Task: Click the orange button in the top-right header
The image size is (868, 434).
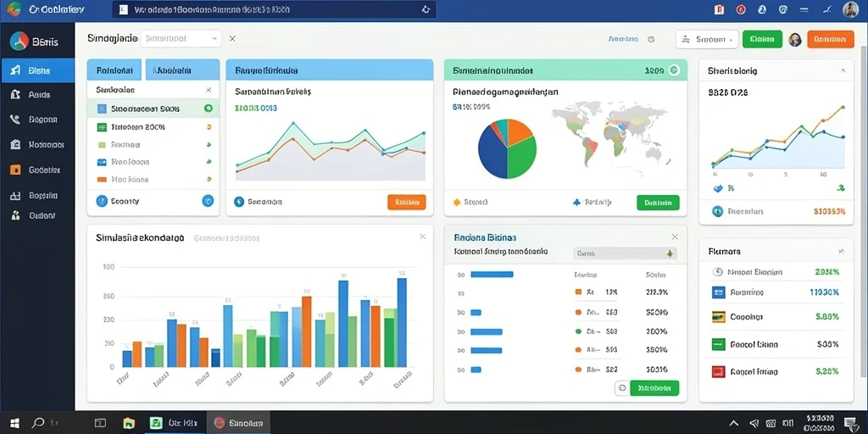Action: coord(831,39)
